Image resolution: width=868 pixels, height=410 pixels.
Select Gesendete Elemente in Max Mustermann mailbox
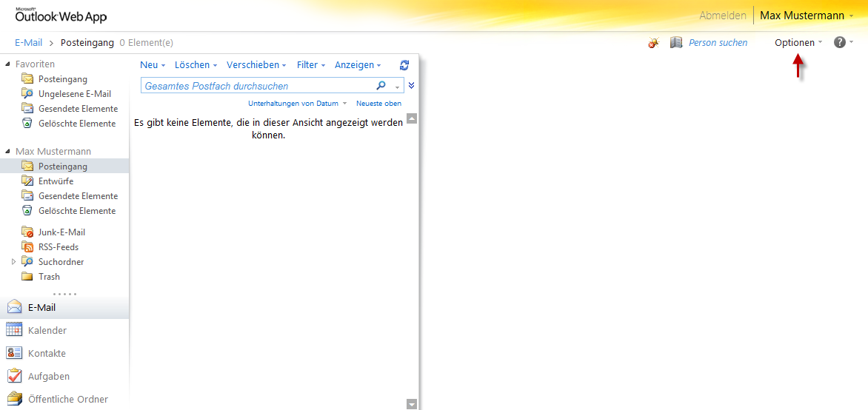tap(78, 196)
